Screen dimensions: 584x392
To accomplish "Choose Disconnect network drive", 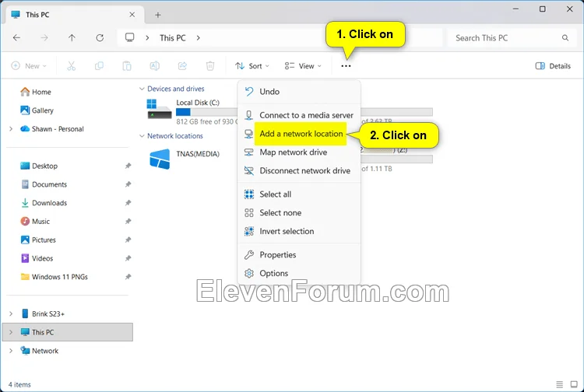I will [x=299, y=170].
